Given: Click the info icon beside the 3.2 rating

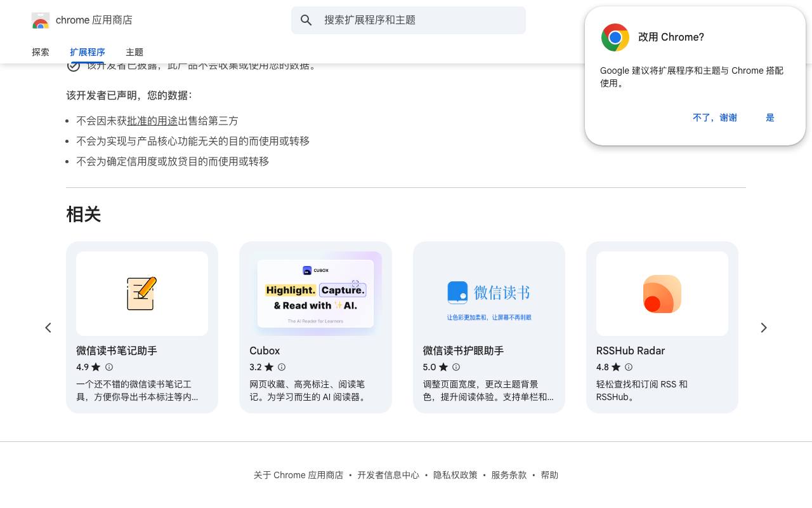Looking at the screenshot, I should coord(282,367).
